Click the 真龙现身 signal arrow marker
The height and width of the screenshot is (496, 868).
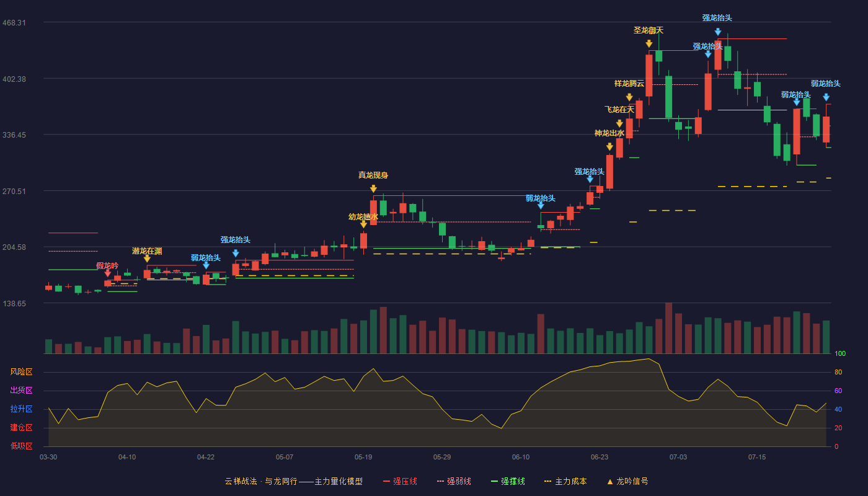(373, 188)
